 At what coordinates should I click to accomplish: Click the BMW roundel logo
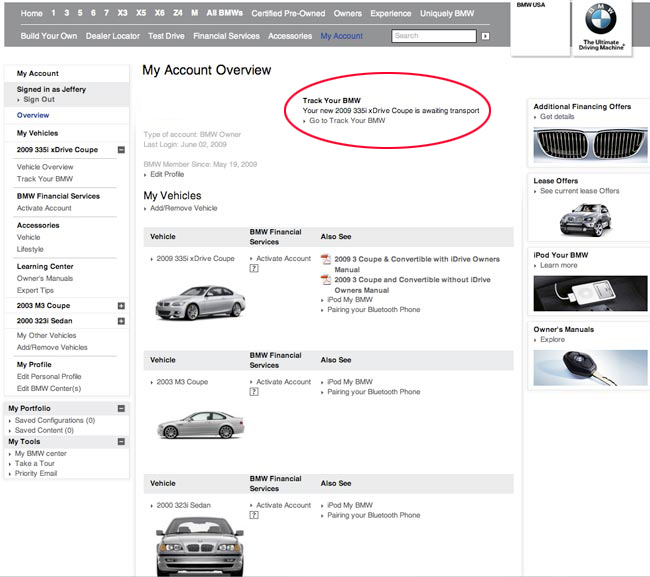click(x=600, y=19)
